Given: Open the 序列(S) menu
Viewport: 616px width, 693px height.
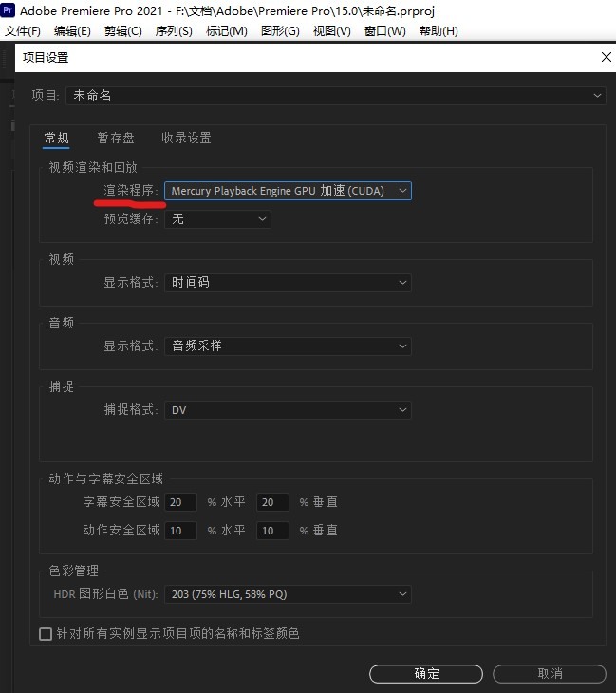Looking at the screenshot, I should coord(174,31).
